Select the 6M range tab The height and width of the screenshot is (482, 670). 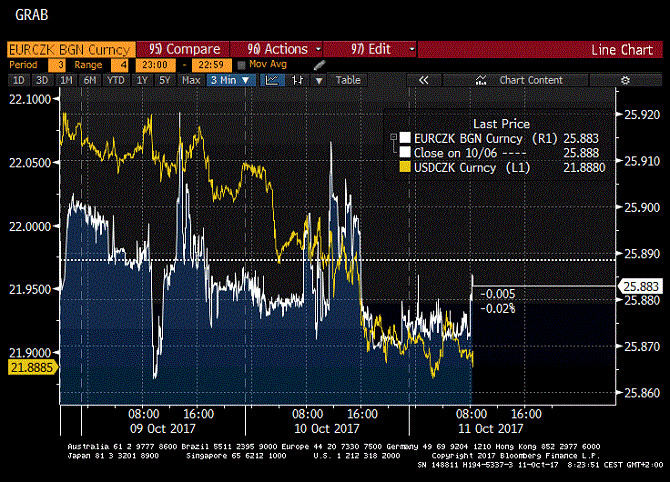pos(90,80)
